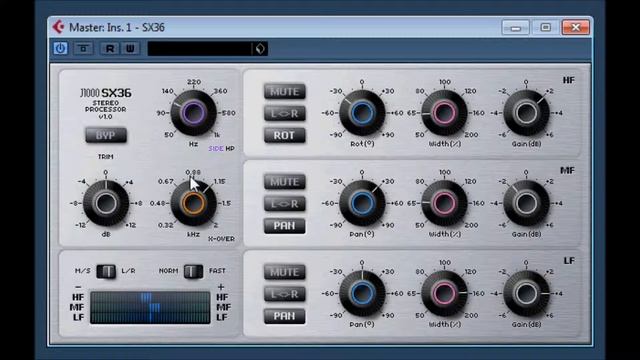The width and height of the screenshot is (640, 360).
Task: Click the HF/MF/LF correlation meter display
Action: pos(150,307)
